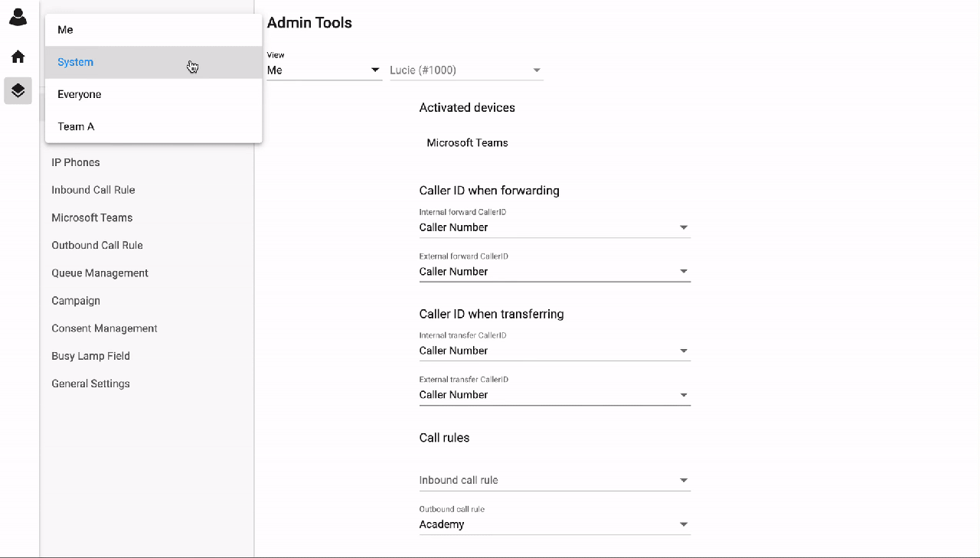Open Outbound call rule Academy dropdown
The height and width of the screenshot is (558, 980).
[555, 524]
